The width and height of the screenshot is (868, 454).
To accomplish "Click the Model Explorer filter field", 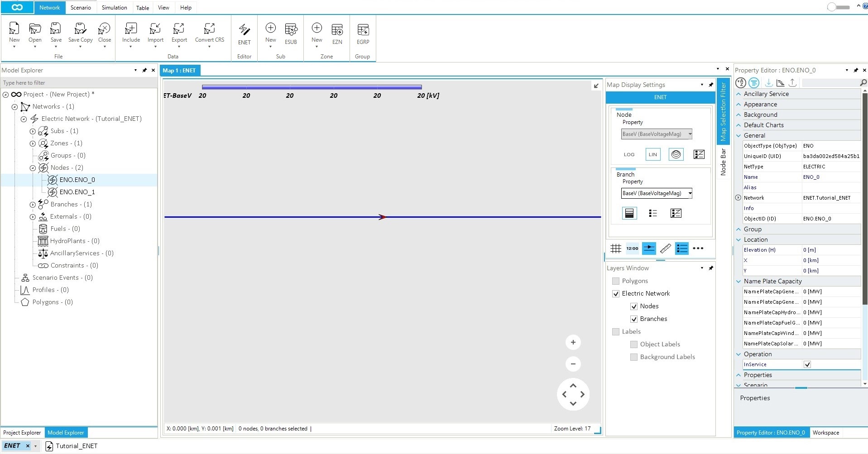I will point(79,83).
